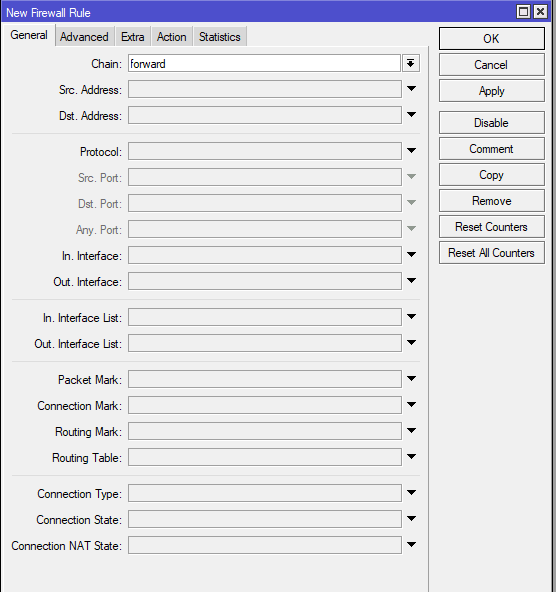View the Statistics tab
556x592 pixels.
point(220,37)
